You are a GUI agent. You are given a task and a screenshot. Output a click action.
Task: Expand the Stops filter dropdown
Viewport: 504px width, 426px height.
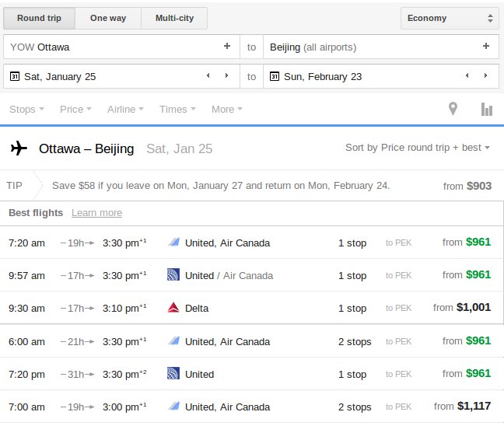[26, 109]
